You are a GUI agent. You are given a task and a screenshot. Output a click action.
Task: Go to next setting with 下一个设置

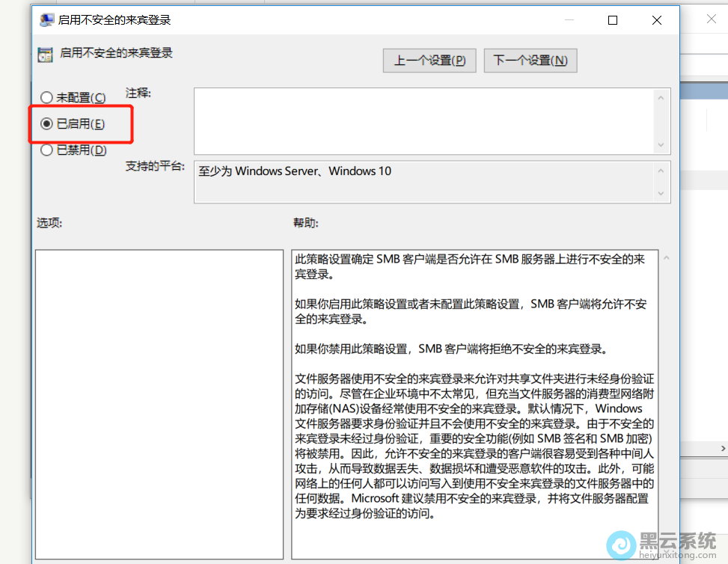point(530,61)
